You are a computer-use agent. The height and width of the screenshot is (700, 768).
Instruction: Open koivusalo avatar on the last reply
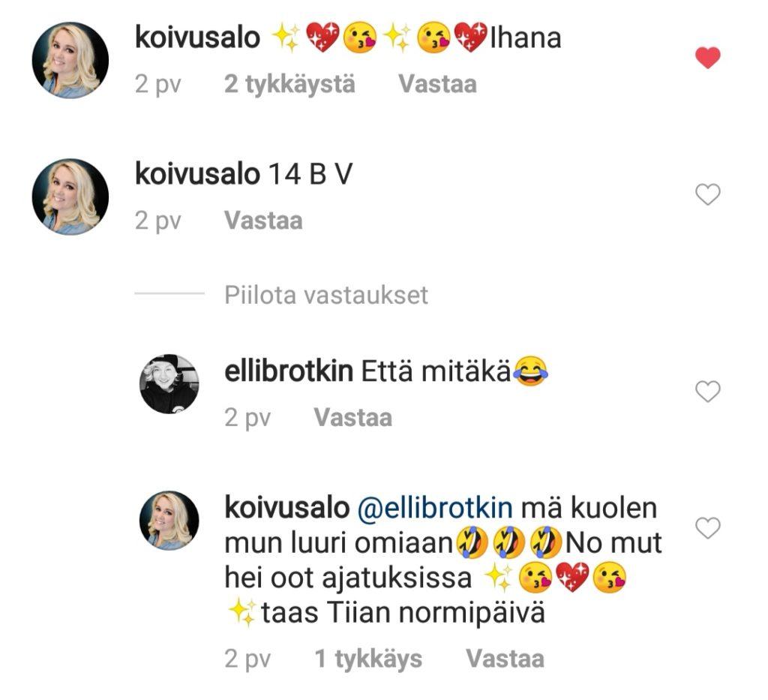pyautogui.click(x=169, y=520)
